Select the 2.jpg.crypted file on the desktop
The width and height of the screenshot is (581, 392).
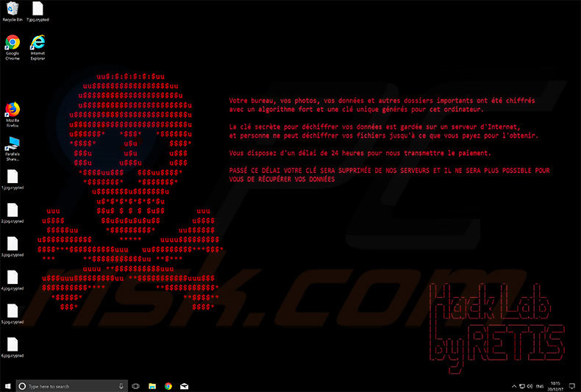click(x=13, y=213)
